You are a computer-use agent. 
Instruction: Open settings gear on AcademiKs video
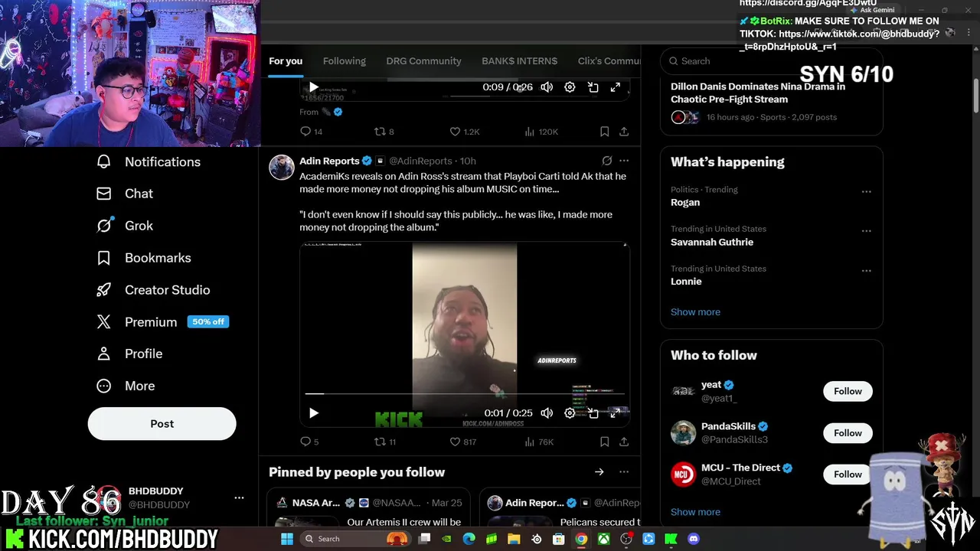pyautogui.click(x=570, y=413)
